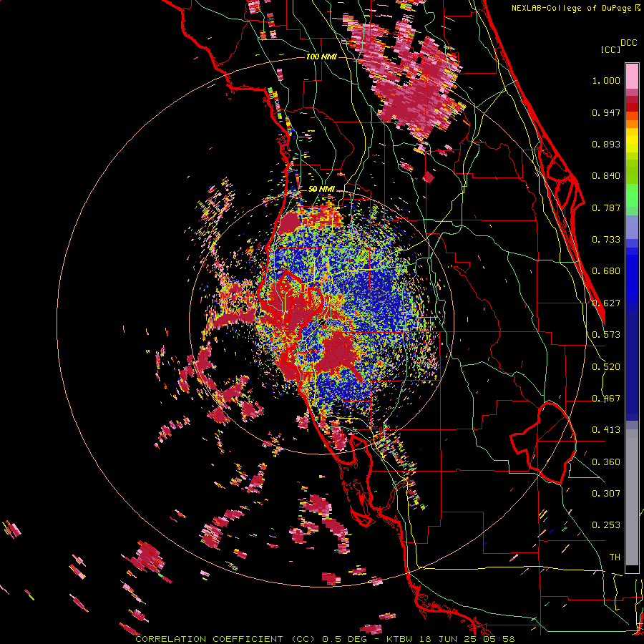The height and width of the screenshot is (644, 644).
Task: Pick the gray lower section of color scale
Action: [632, 497]
